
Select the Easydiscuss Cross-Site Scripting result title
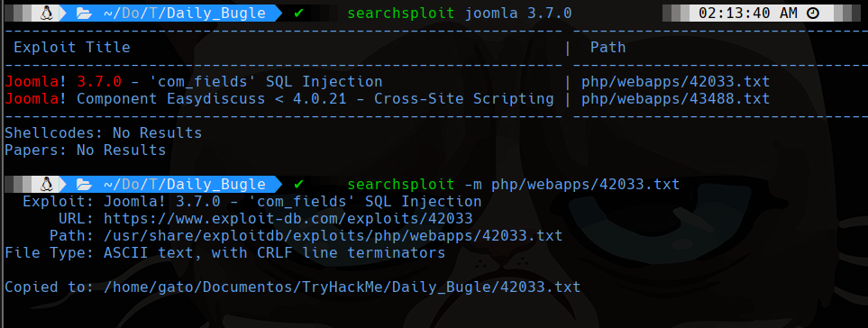coord(279,99)
